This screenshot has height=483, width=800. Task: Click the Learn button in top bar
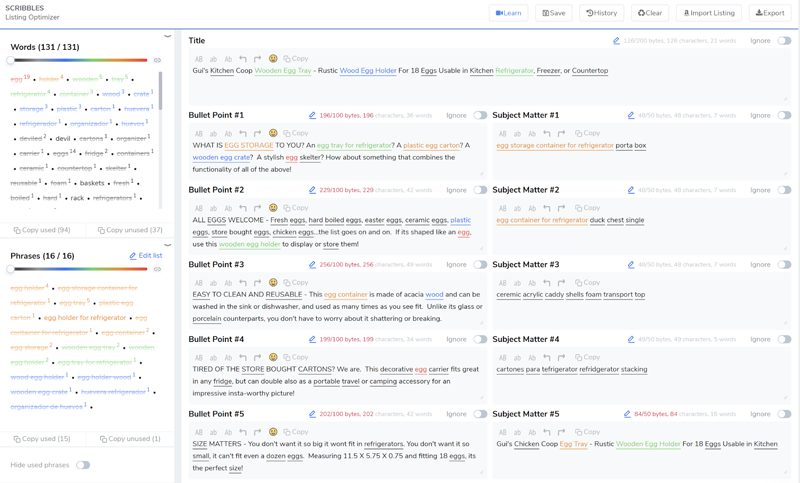tap(509, 13)
